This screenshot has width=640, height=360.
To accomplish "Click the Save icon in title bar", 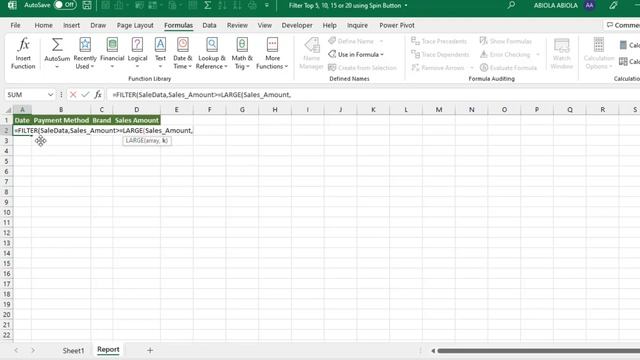I will point(87,5).
